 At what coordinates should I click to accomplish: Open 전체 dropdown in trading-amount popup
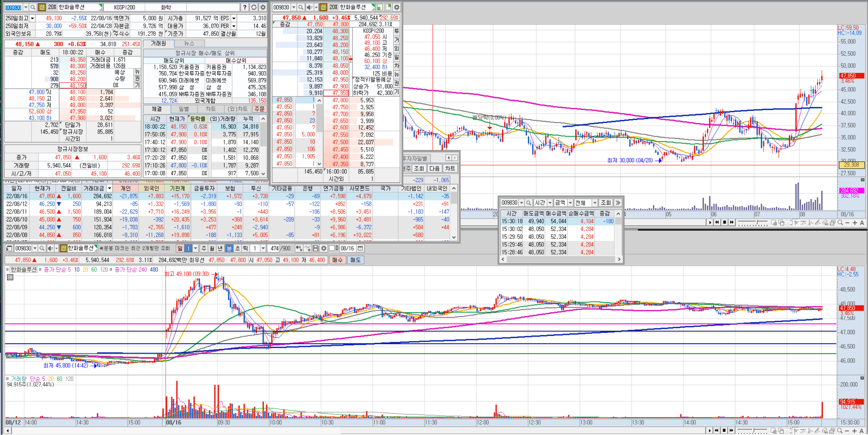point(595,203)
